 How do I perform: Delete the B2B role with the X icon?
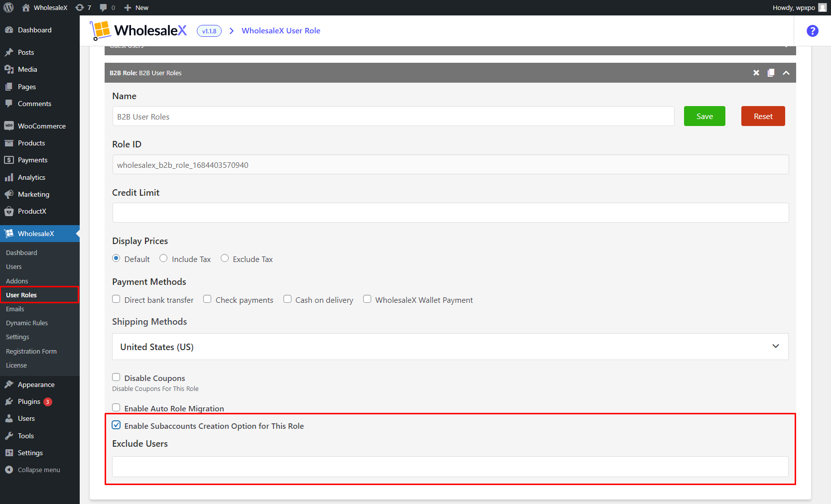click(756, 73)
